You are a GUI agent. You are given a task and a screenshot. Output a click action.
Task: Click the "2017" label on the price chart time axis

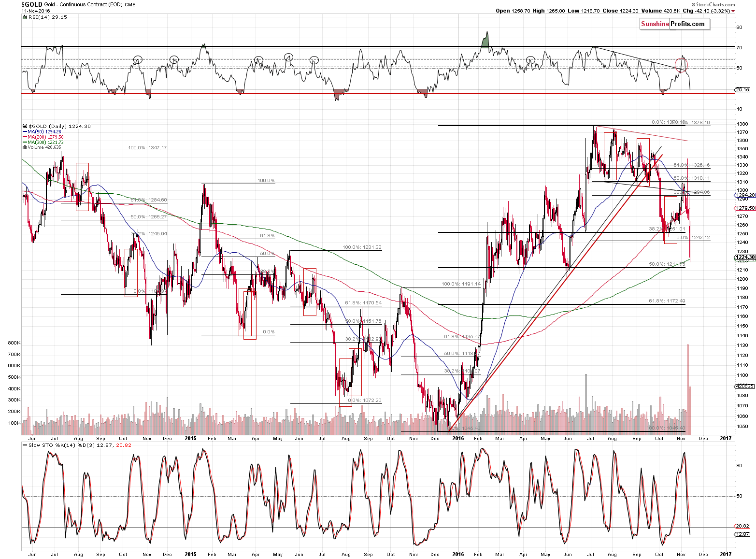pos(726,439)
